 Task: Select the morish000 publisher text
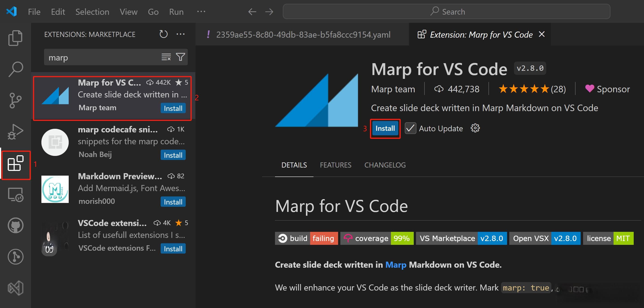pos(96,201)
